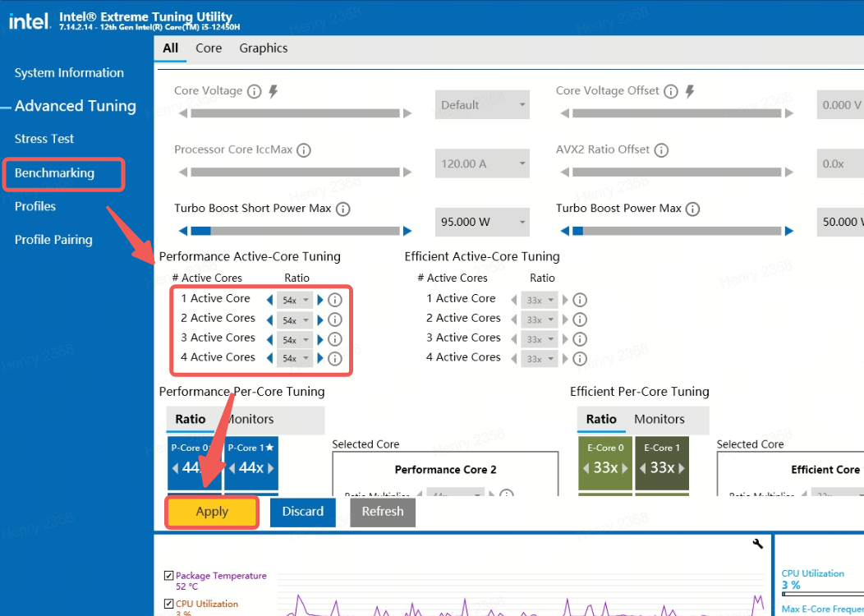Open Processor Core IccMax info icon

tap(304, 149)
